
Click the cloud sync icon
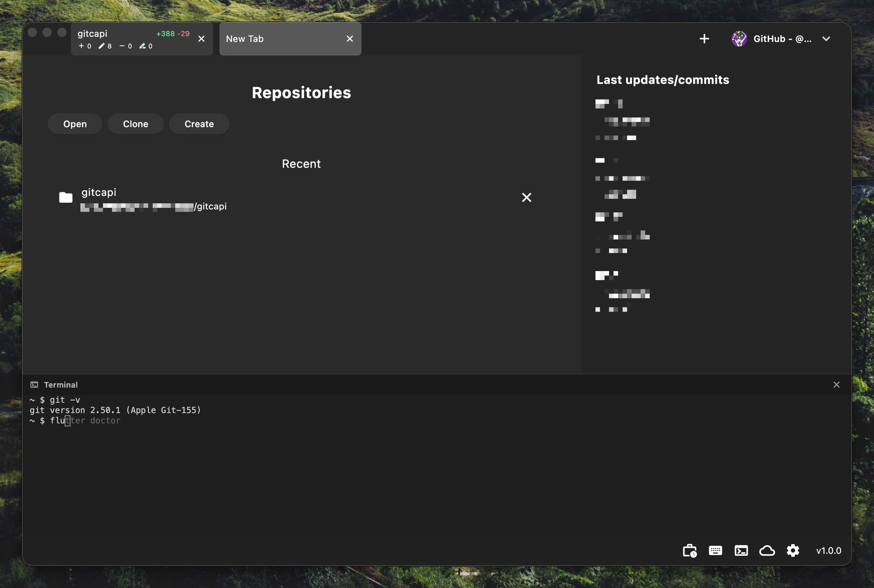(x=767, y=550)
